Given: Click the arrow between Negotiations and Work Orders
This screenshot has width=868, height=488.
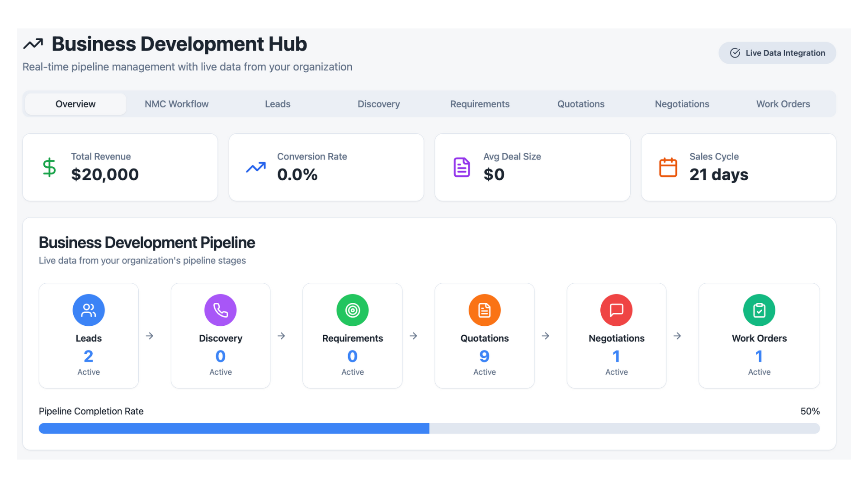Looking at the screenshot, I should point(677,336).
